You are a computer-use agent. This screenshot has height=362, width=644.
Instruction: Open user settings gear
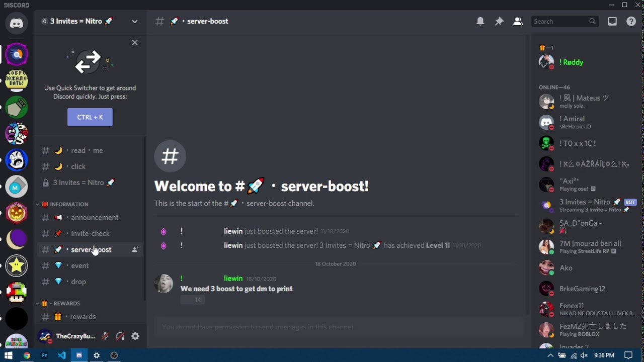135,336
